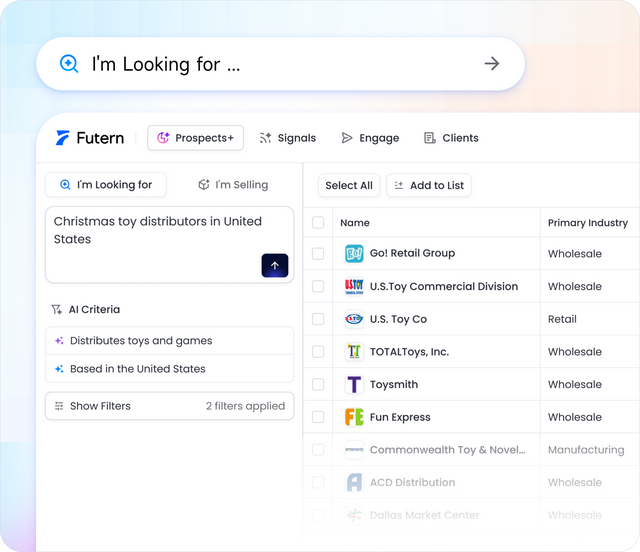The width and height of the screenshot is (640, 552).
Task: Click the Go! Retail Group logo
Action: pos(354,254)
